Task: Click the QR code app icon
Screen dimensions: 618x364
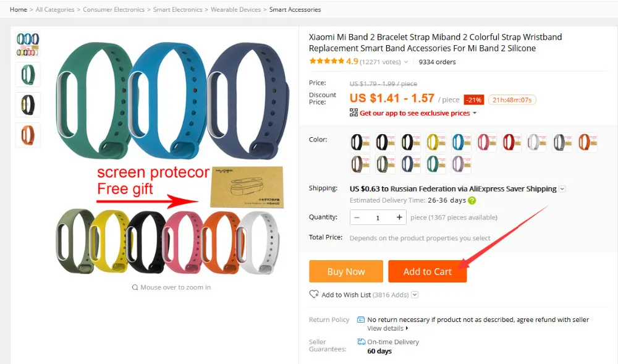Action: coord(353,112)
